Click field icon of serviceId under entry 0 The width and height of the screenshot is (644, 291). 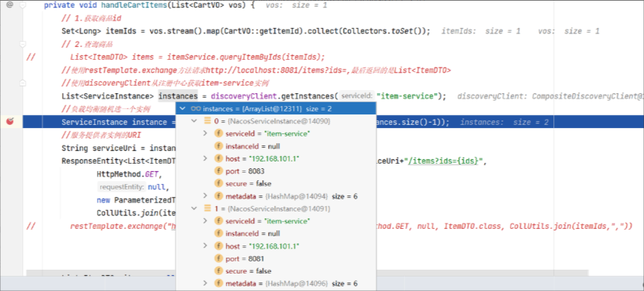pos(218,133)
